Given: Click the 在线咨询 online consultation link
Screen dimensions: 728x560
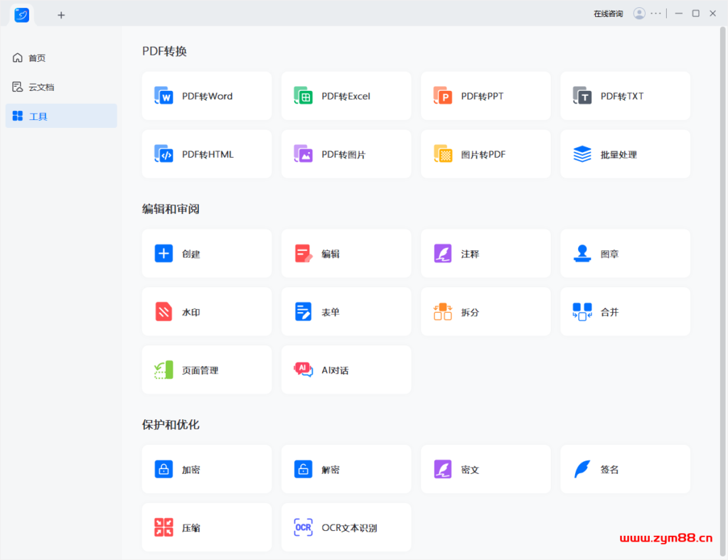Looking at the screenshot, I should pos(608,13).
